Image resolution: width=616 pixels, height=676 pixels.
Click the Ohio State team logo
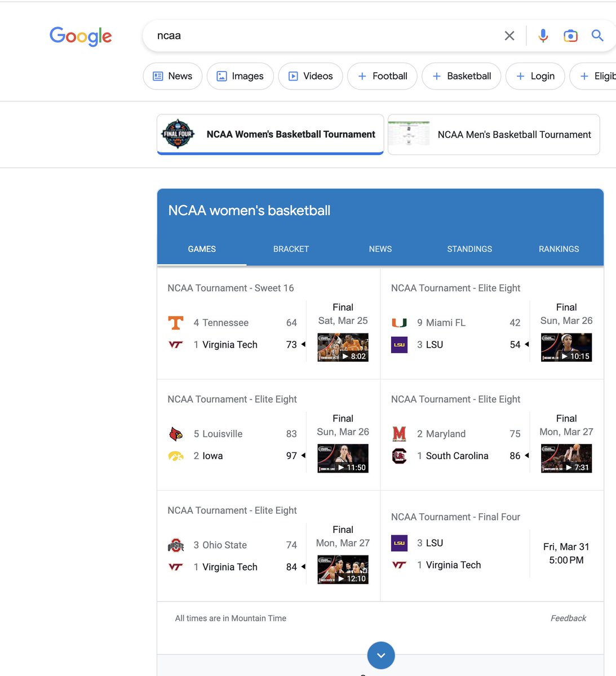point(176,545)
